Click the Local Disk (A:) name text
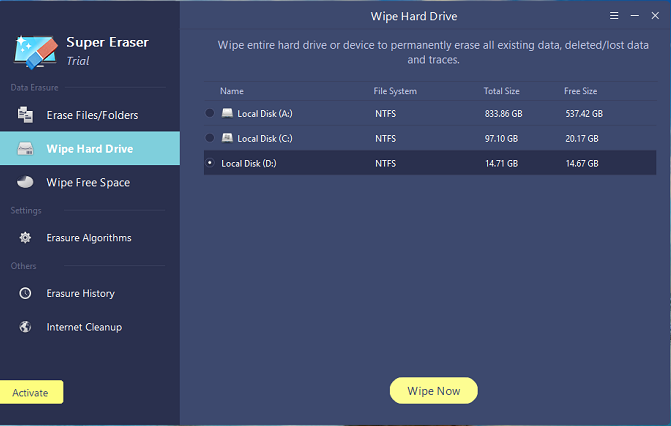 [x=265, y=113]
